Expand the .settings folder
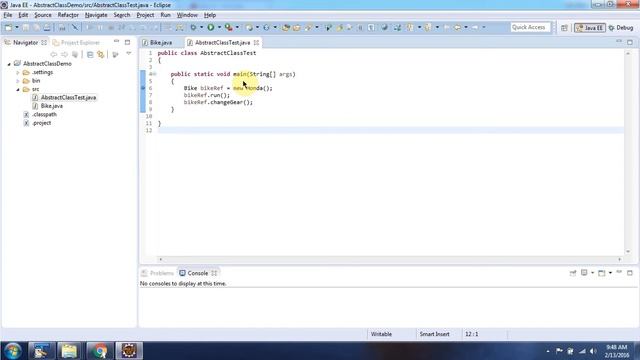 [18, 73]
